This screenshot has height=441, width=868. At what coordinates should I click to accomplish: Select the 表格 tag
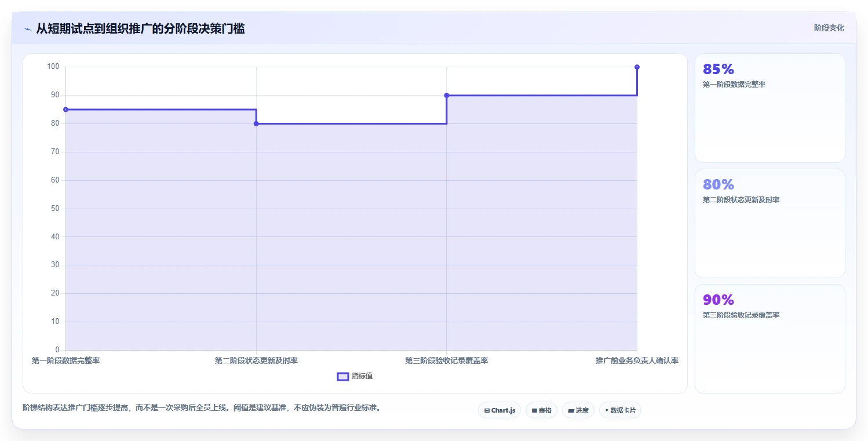[541, 410]
